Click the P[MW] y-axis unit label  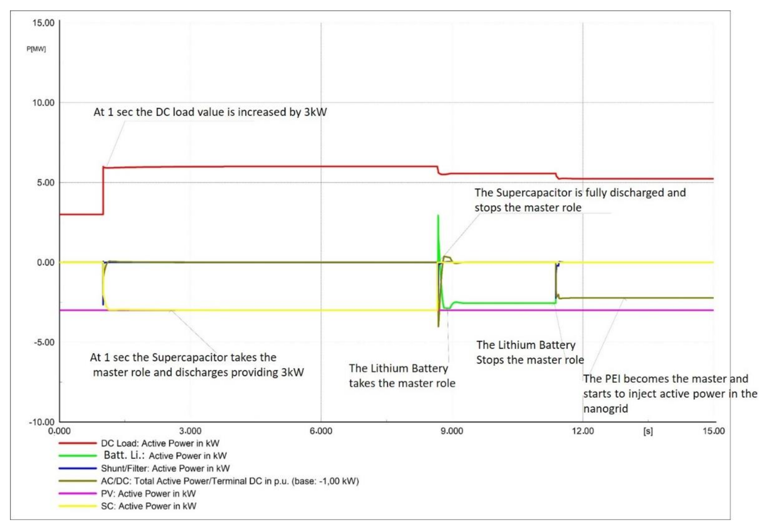click(x=36, y=49)
